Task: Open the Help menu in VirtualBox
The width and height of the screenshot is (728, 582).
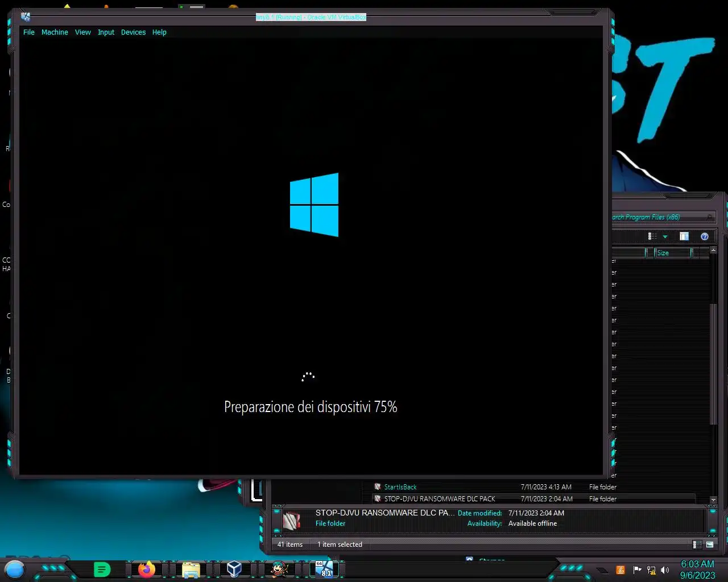Action: click(159, 32)
